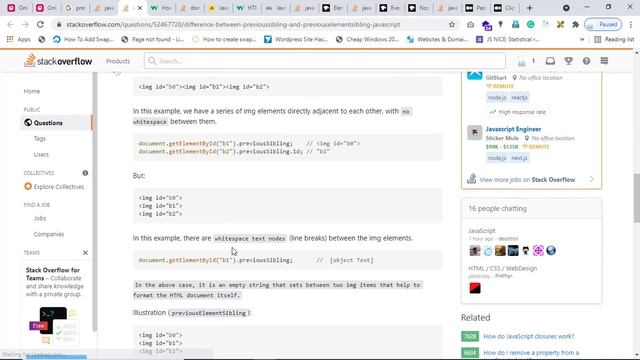This screenshot has width=640, height=360.
Task: View more jobs on Stack Overflow
Action: pos(527,180)
